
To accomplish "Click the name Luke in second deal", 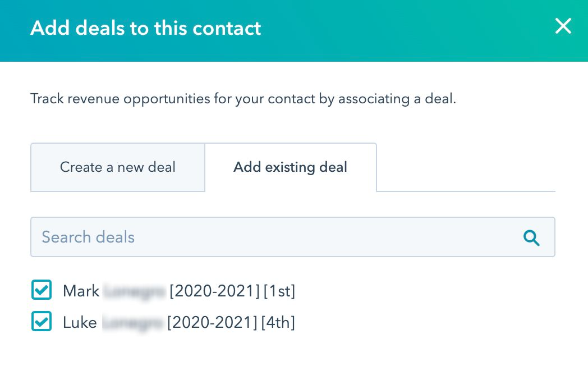I will click(x=80, y=323).
